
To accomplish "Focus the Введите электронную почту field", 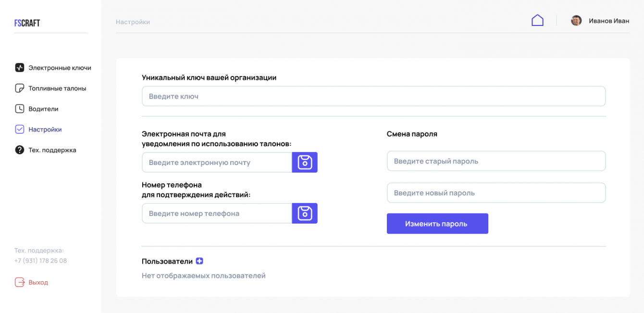I will [217, 163].
